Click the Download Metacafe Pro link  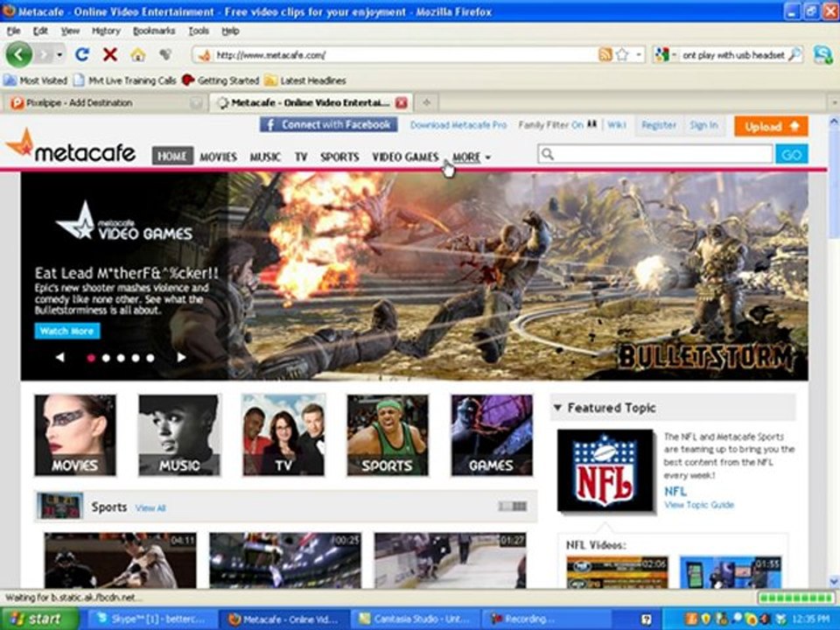458,125
